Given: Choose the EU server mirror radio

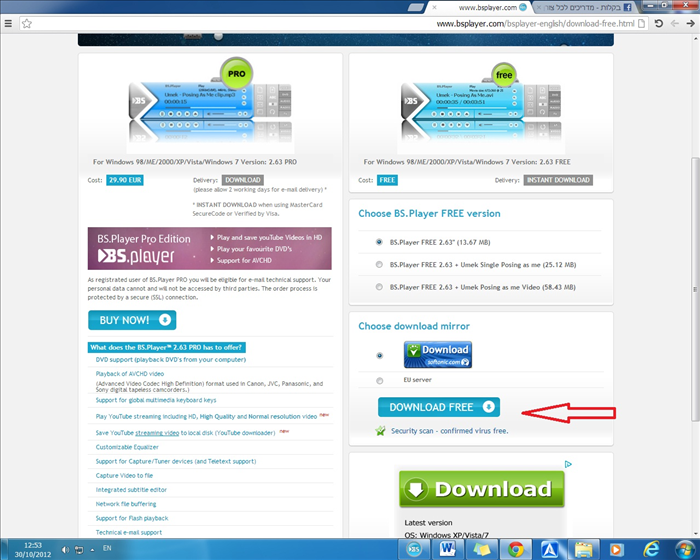Looking at the screenshot, I should [x=379, y=380].
